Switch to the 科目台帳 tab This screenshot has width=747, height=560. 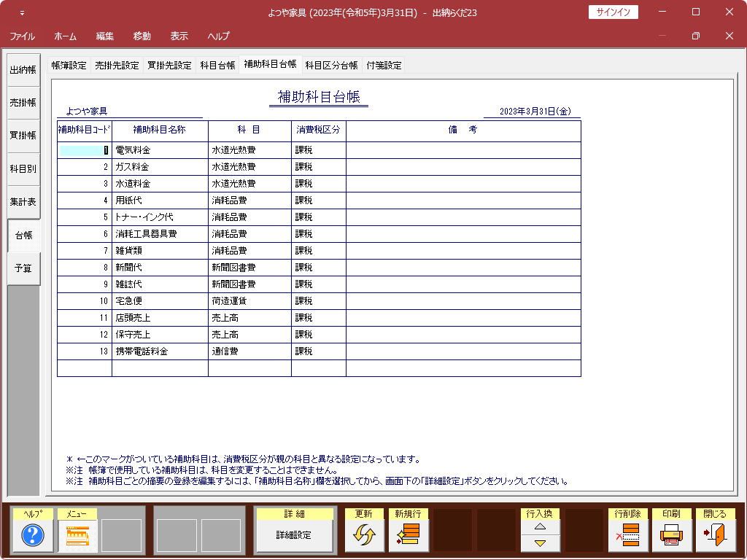click(x=217, y=65)
